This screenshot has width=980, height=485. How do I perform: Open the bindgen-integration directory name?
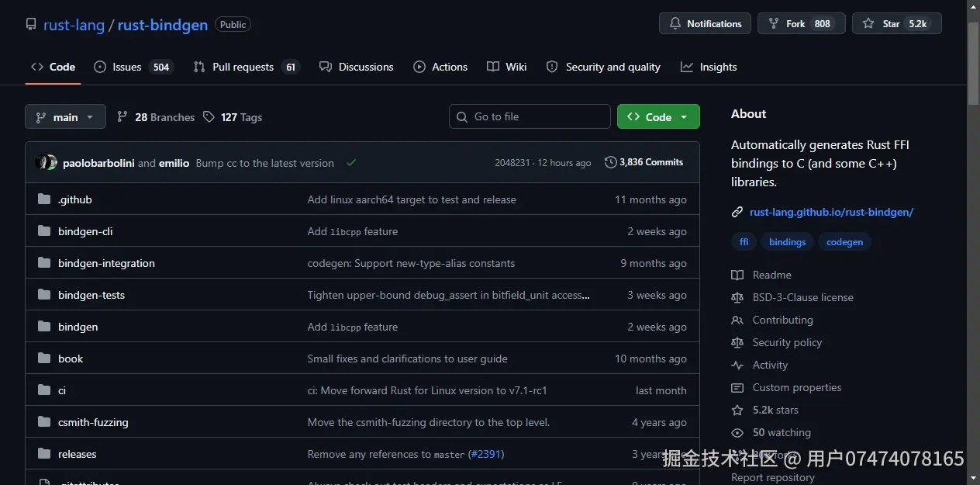click(106, 263)
